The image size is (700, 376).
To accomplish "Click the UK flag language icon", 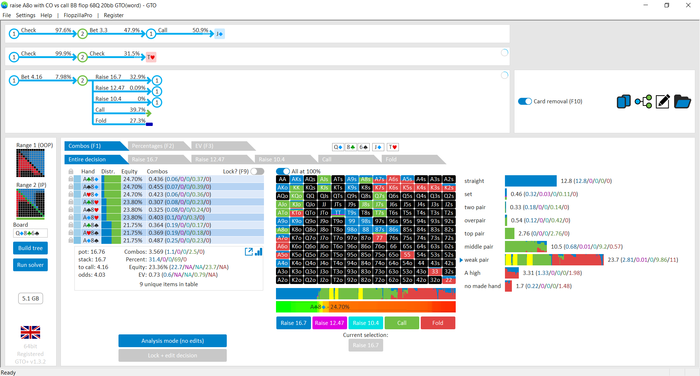I will [x=30, y=332].
